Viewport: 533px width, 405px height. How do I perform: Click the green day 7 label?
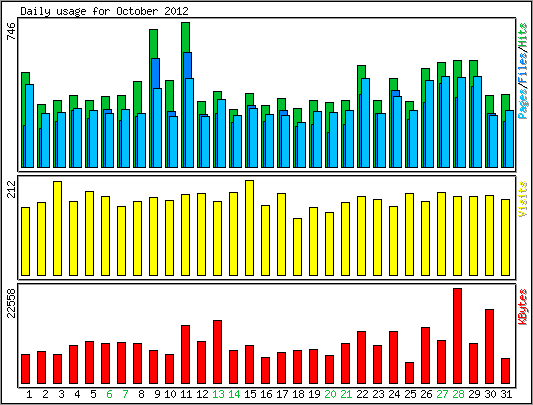[x=125, y=394]
